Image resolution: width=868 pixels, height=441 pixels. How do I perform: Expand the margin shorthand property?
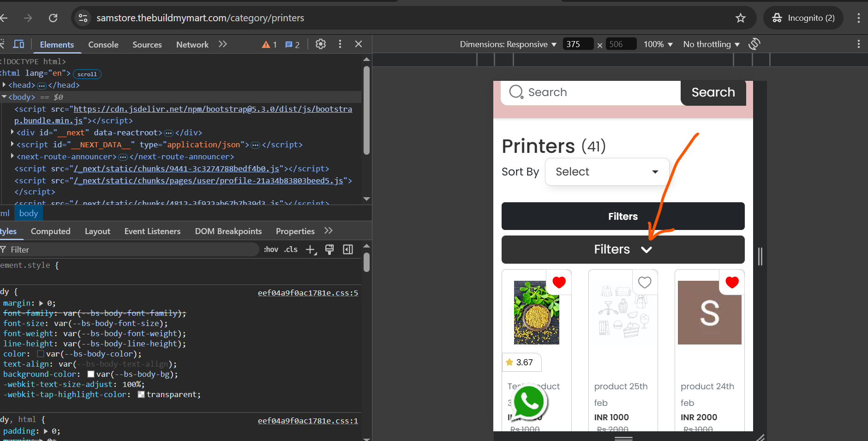(x=41, y=303)
